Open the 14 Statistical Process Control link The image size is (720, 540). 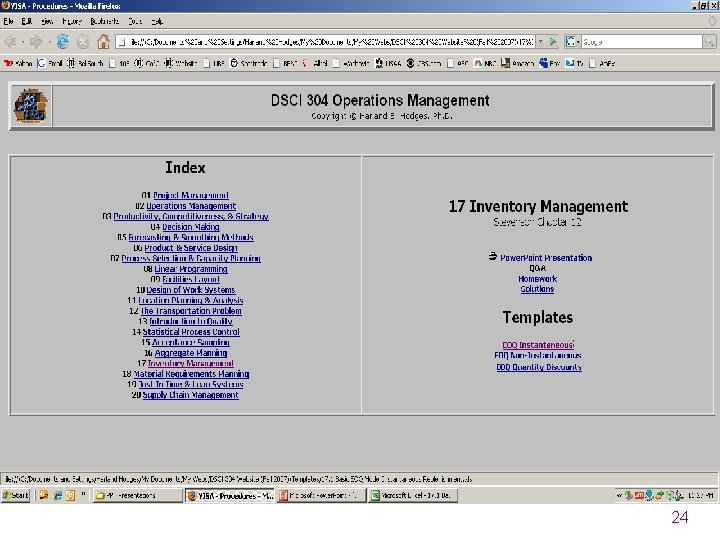[x=191, y=332]
